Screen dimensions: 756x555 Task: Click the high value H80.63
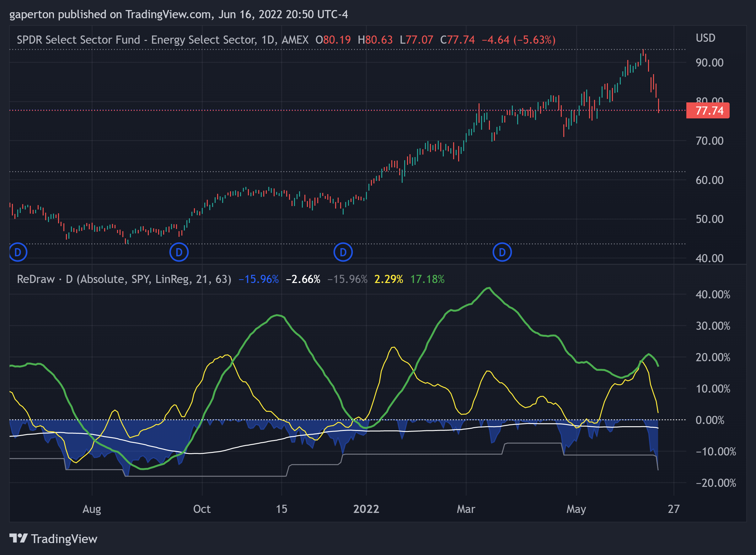pos(375,40)
